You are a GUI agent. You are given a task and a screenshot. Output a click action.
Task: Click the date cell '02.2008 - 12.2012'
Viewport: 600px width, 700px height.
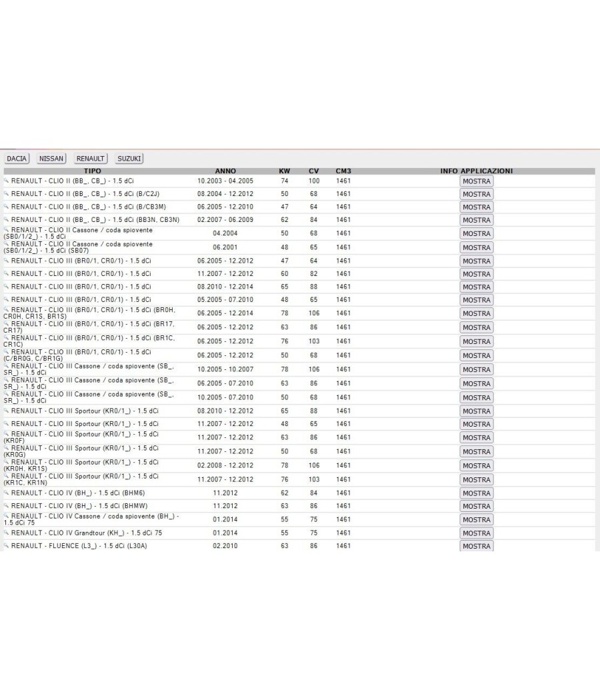coord(225,465)
